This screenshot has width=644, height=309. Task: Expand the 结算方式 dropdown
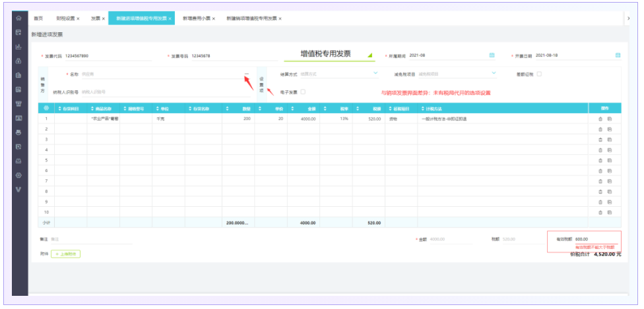pos(375,73)
